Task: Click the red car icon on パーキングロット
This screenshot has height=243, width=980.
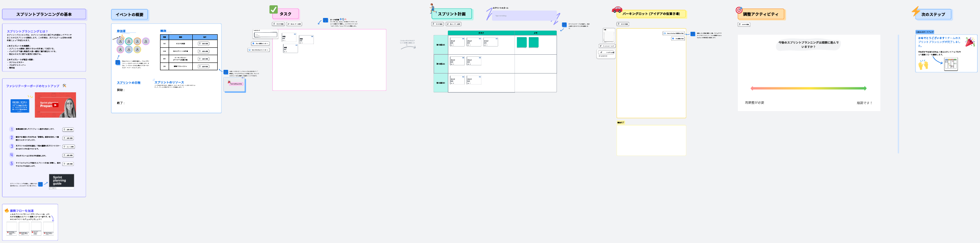Action: (617, 9)
